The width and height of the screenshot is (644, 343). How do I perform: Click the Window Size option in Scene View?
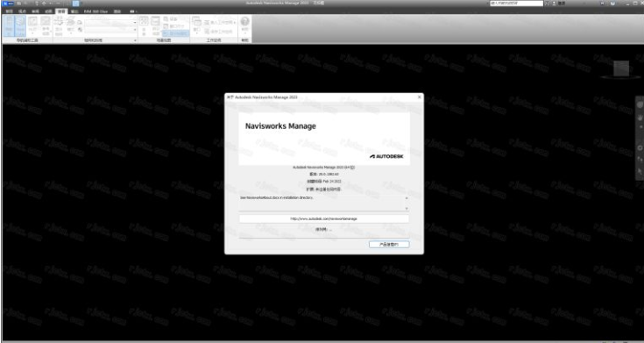tap(174, 26)
